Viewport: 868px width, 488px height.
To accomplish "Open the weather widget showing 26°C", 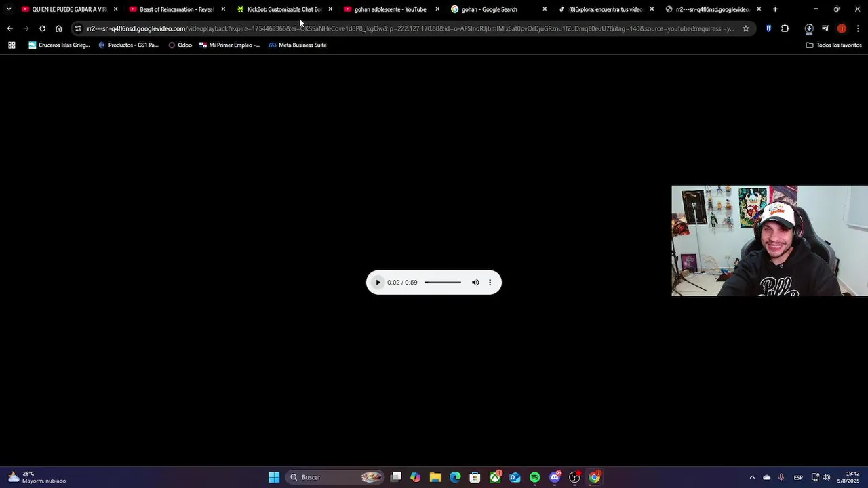I will 37,477.
